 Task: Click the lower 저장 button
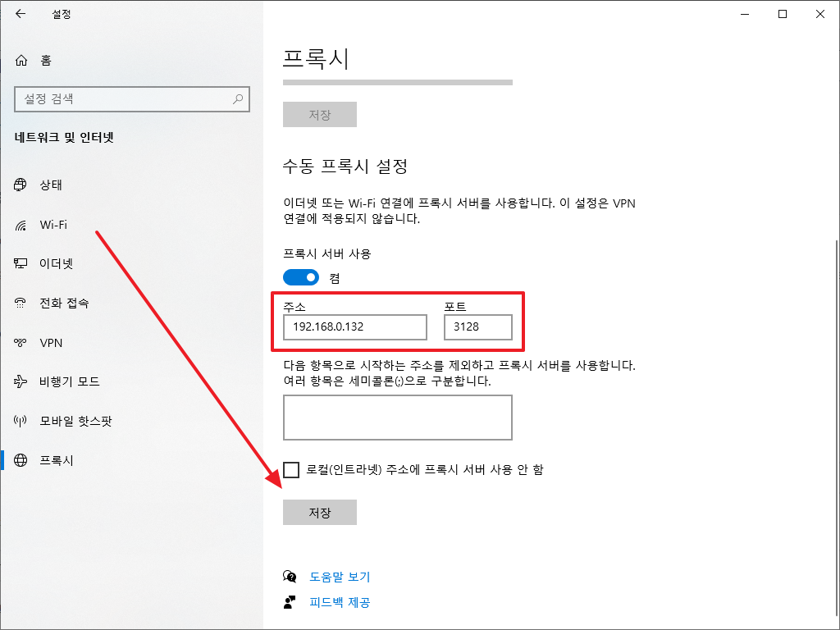pos(320,512)
